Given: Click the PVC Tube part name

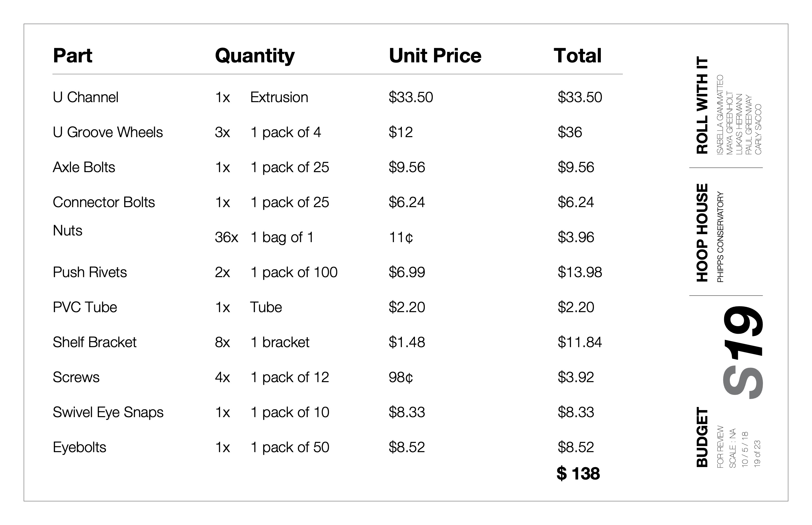Looking at the screenshot, I should point(85,307).
